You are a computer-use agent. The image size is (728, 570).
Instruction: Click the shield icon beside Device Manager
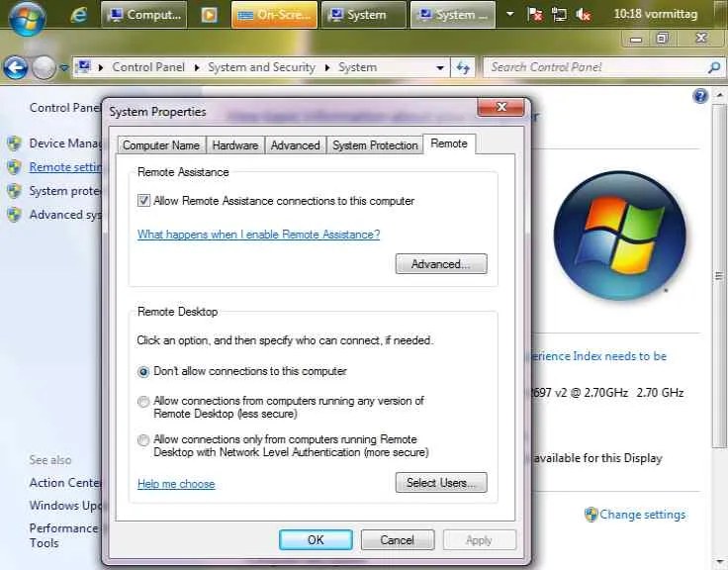(15, 143)
